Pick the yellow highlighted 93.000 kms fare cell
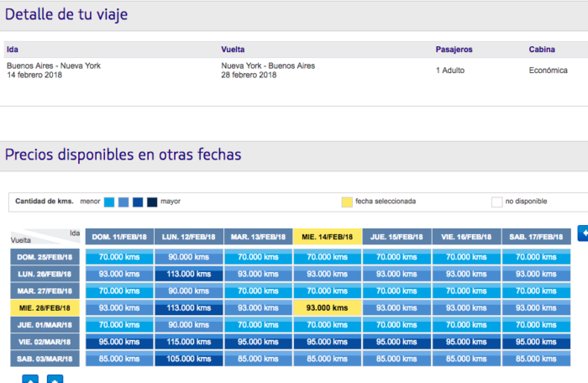Viewport: 588px width, 383px height. (328, 308)
